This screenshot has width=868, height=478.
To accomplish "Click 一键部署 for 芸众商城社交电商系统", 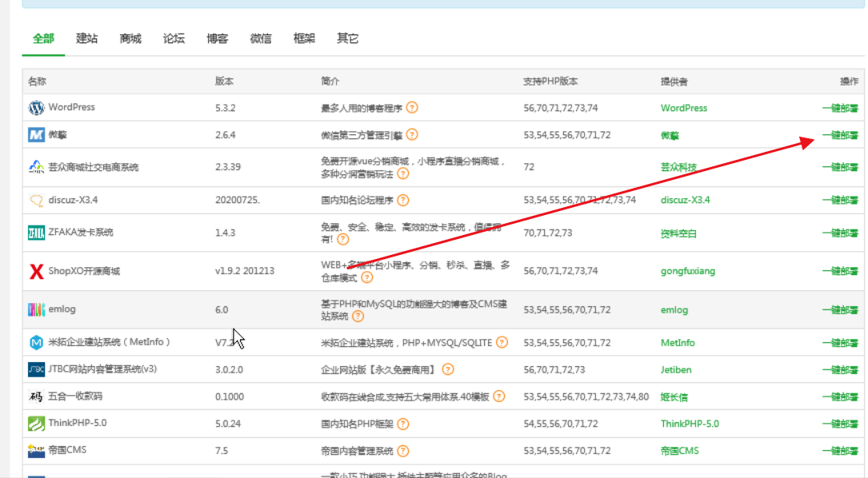I will [x=840, y=167].
